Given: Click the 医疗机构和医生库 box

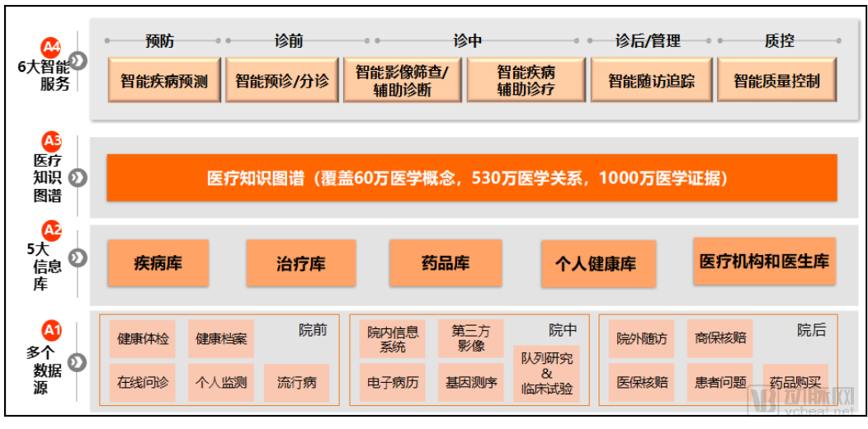Looking at the screenshot, I should (x=765, y=262).
